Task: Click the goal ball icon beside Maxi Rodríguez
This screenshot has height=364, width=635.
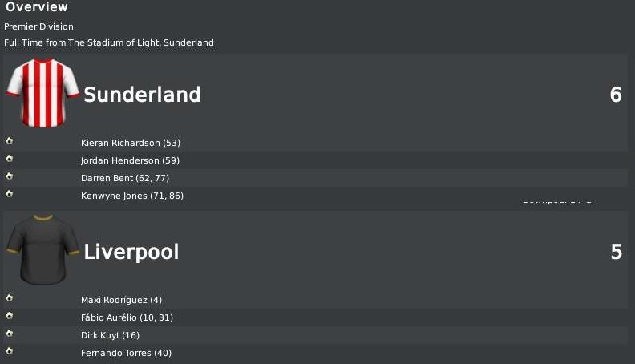Action: [10, 298]
